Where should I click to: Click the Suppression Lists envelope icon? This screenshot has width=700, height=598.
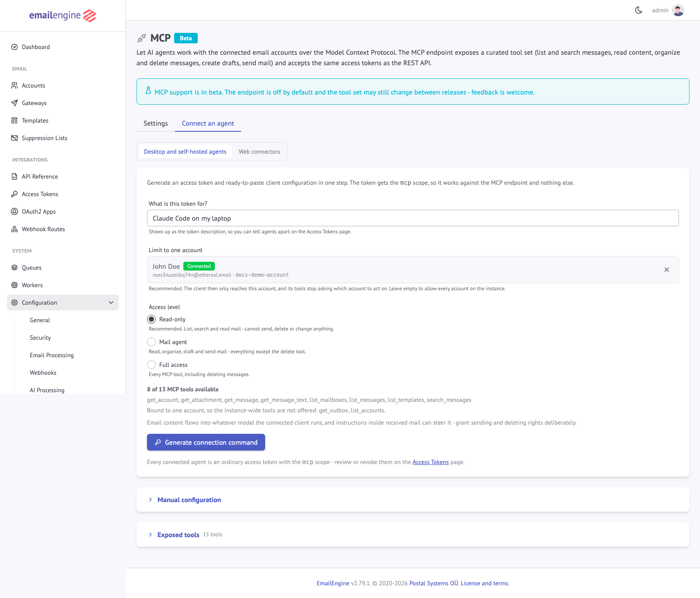click(x=14, y=138)
